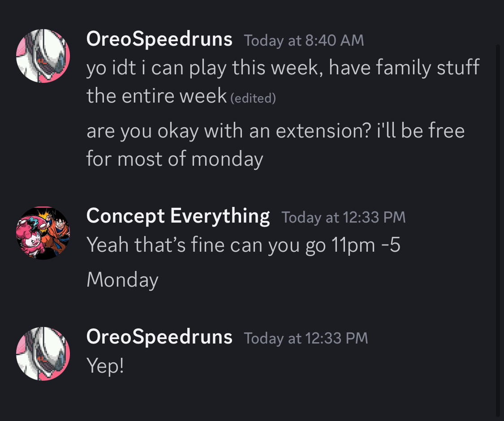
Task: Click the timestamp above the Yep! message
Action: (306, 338)
